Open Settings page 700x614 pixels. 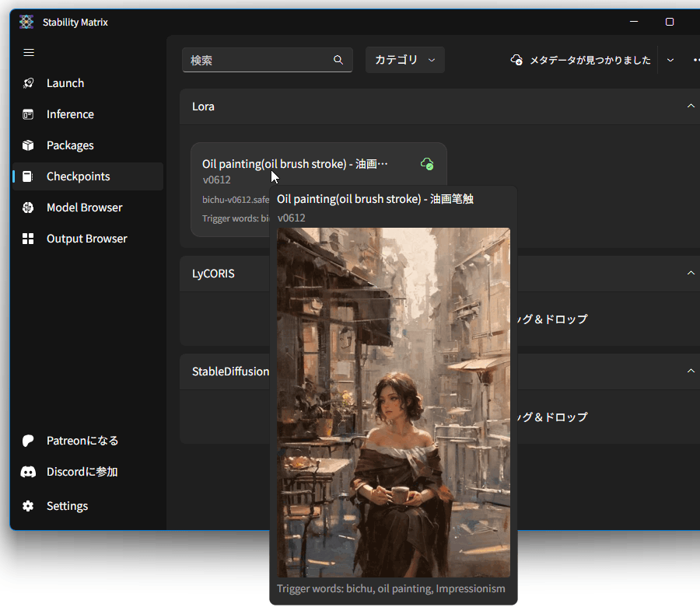pyautogui.click(x=88, y=506)
